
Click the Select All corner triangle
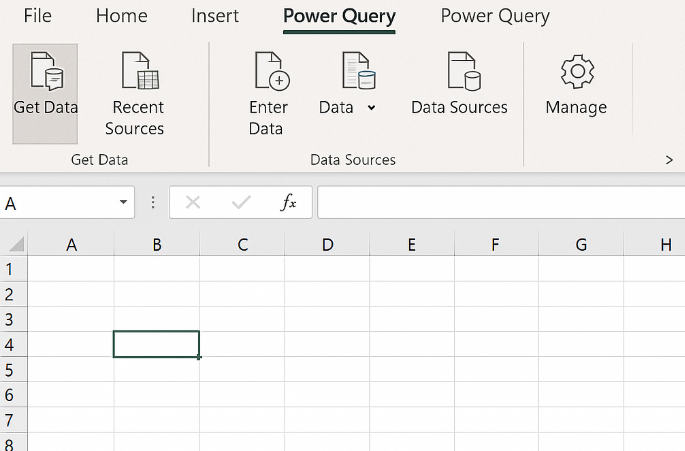[x=16, y=244]
